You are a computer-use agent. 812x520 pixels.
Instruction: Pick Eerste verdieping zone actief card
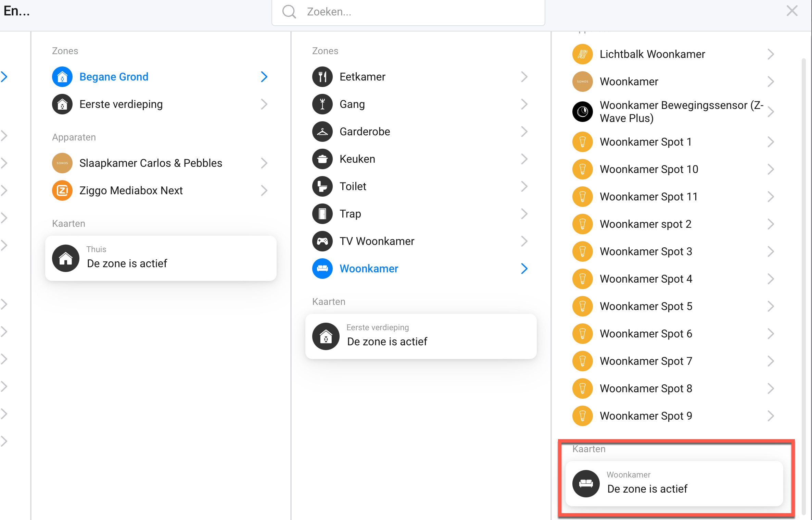[x=421, y=336]
